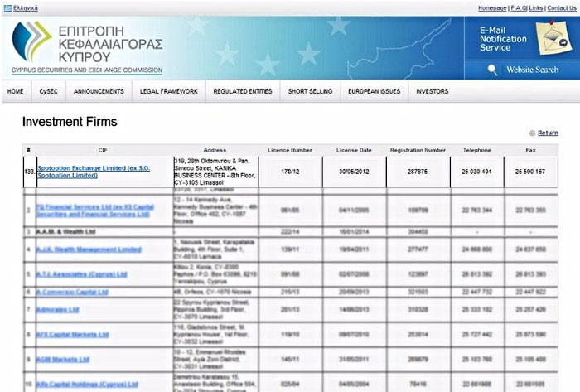This screenshot has width=580, height=392.
Task: Click the Return arrow icon
Action: click(x=531, y=133)
